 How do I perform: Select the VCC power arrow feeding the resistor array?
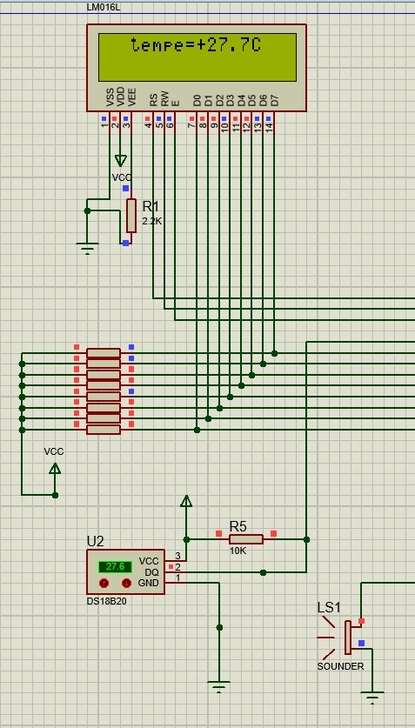[55, 468]
